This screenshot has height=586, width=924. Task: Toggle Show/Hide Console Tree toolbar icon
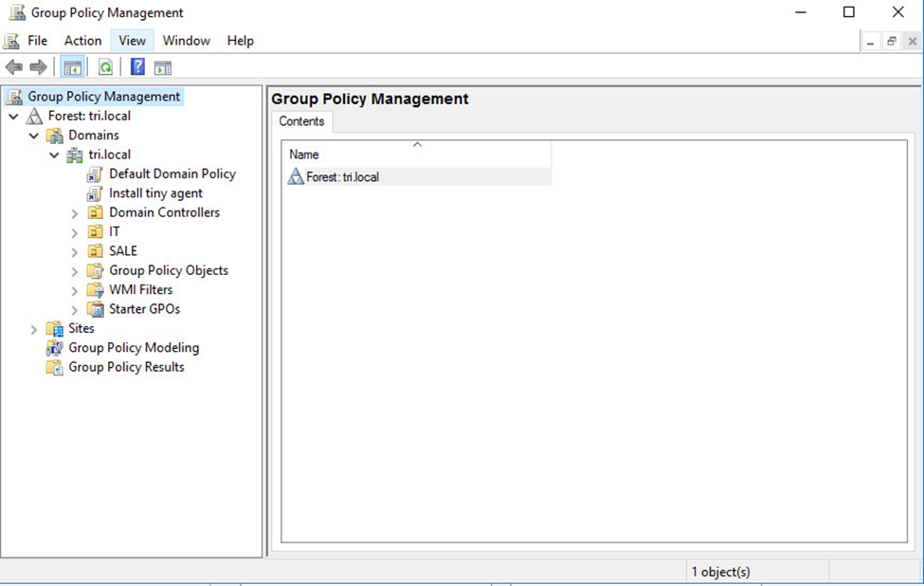point(73,67)
